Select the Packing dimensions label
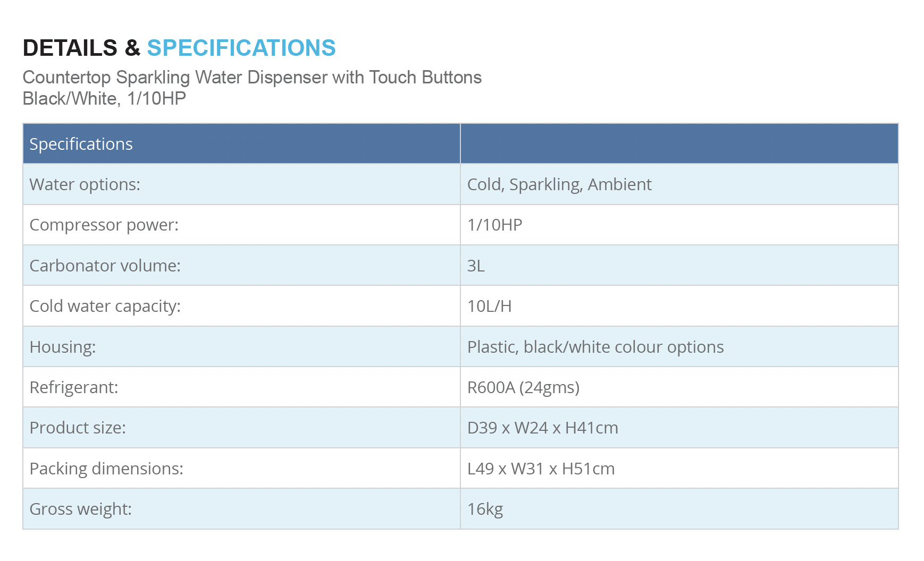Viewport: 924px width, 561px height. pos(106,469)
